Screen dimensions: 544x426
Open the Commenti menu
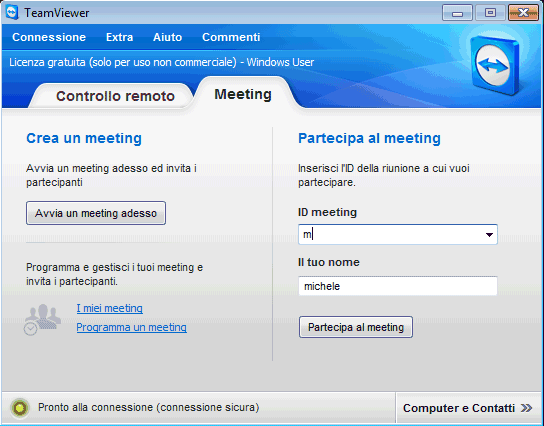[231, 37]
